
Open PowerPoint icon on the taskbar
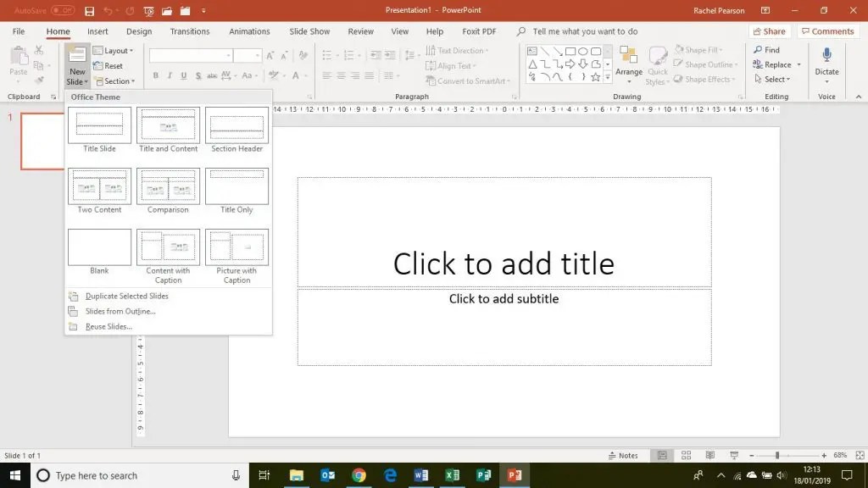515,474
